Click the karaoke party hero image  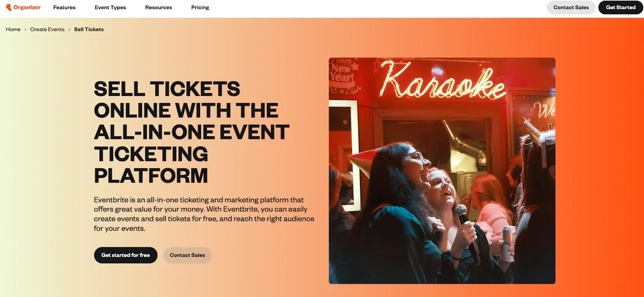(x=442, y=170)
